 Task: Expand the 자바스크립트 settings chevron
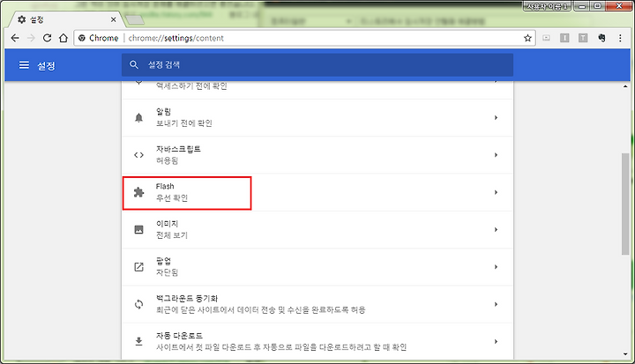(x=496, y=155)
